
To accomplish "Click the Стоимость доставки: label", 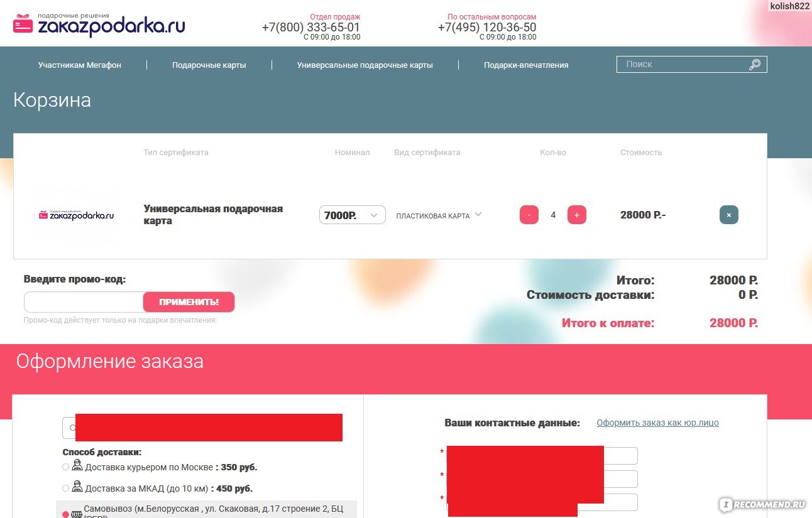I will coord(590,294).
